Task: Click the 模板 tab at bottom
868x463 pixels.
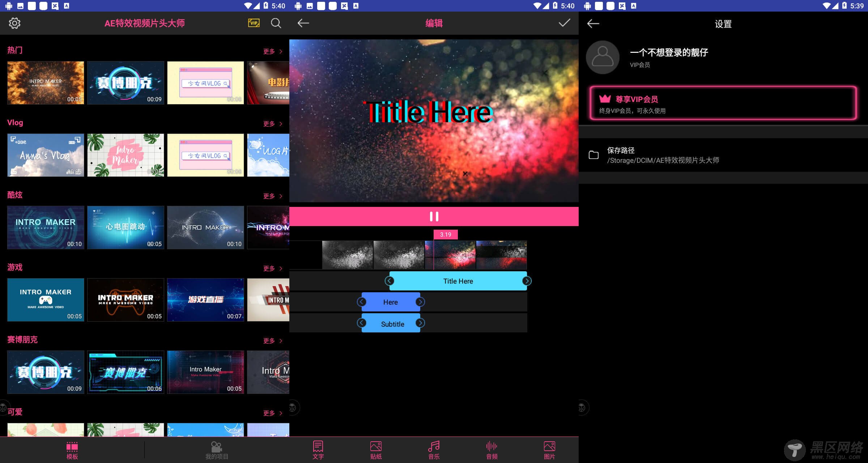Action: click(x=71, y=449)
